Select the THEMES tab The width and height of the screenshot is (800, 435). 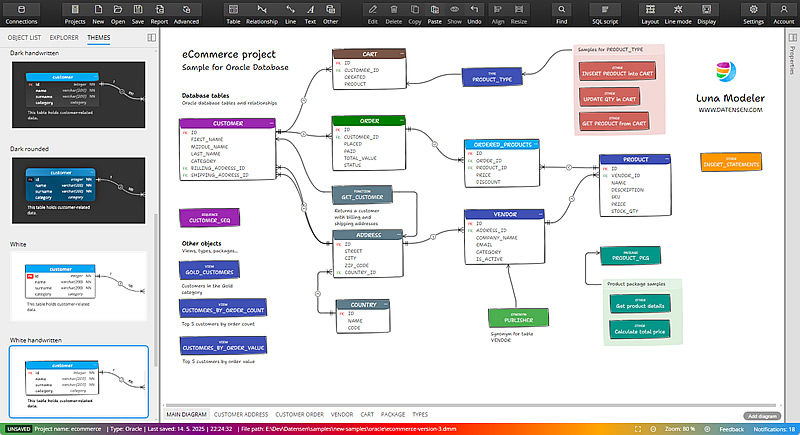[98, 38]
